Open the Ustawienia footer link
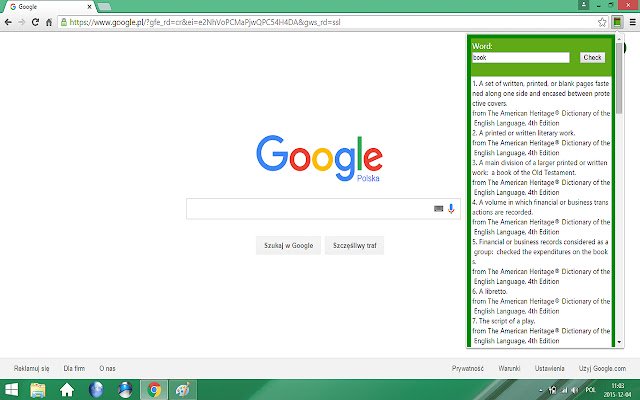The height and width of the screenshot is (400, 640). [x=550, y=368]
